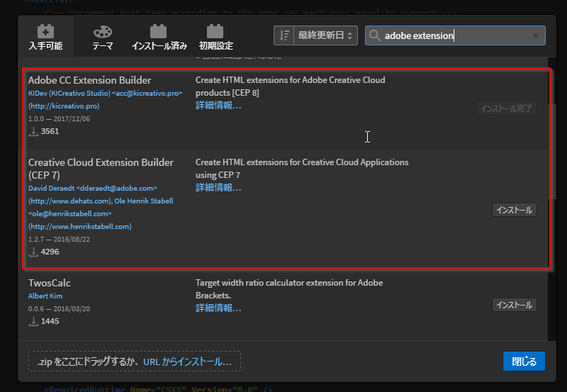The height and width of the screenshot is (392, 567).
Task: Click the download count 1445
Action: click(x=50, y=321)
